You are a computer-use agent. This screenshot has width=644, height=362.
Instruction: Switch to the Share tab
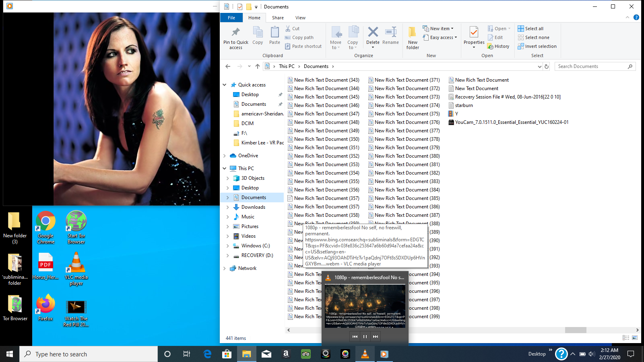278,18
